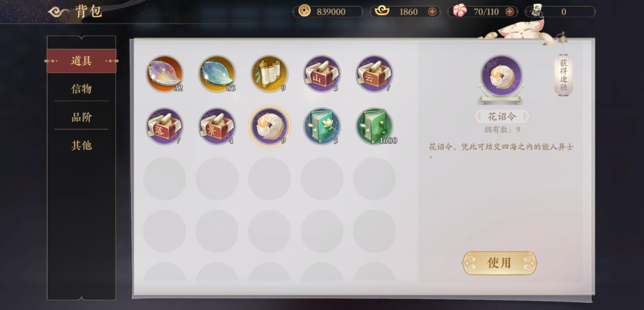
Task: Select the 云 scroll box item
Action: [375, 74]
